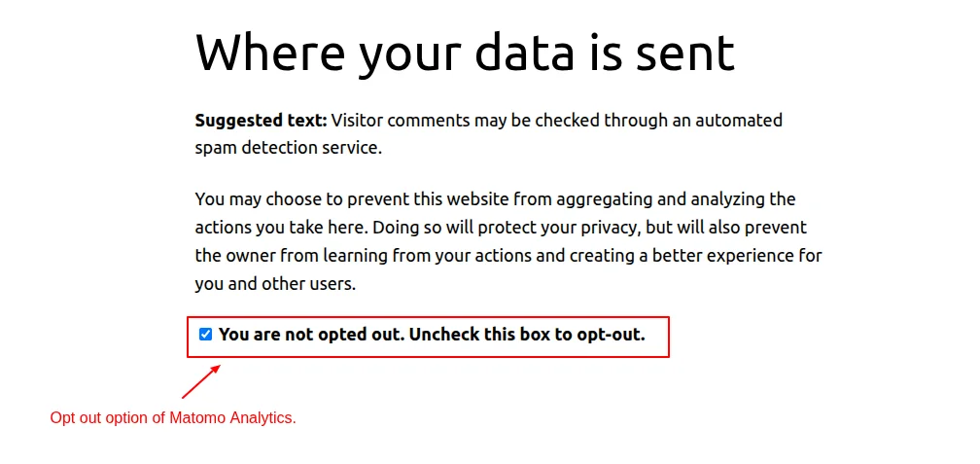The image size is (980, 464).
Task: Click the word "Matomo" in red annotation
Action: point(202,418)
